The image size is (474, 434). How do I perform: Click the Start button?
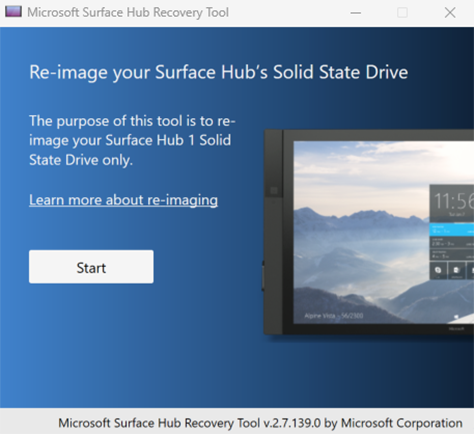tap(91, 267)
